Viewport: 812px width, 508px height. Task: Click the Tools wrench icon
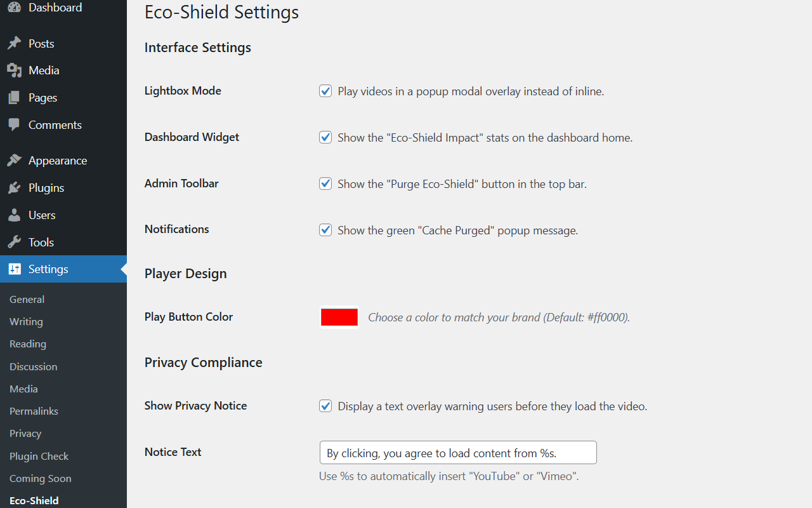[x=14, y=243]
